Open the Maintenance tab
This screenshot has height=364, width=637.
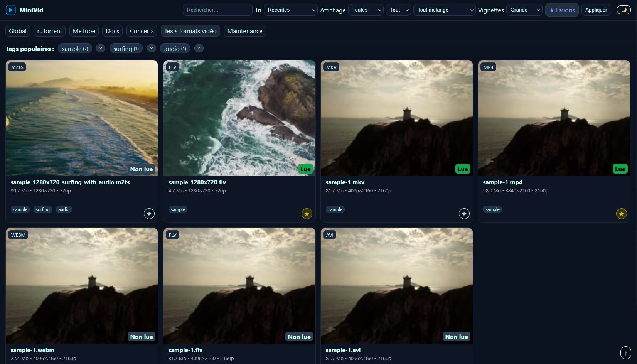(x=245, y=31)
